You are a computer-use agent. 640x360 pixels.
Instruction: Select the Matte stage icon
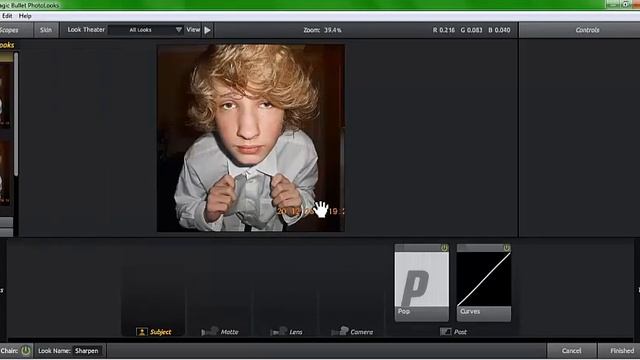(209, 331)
